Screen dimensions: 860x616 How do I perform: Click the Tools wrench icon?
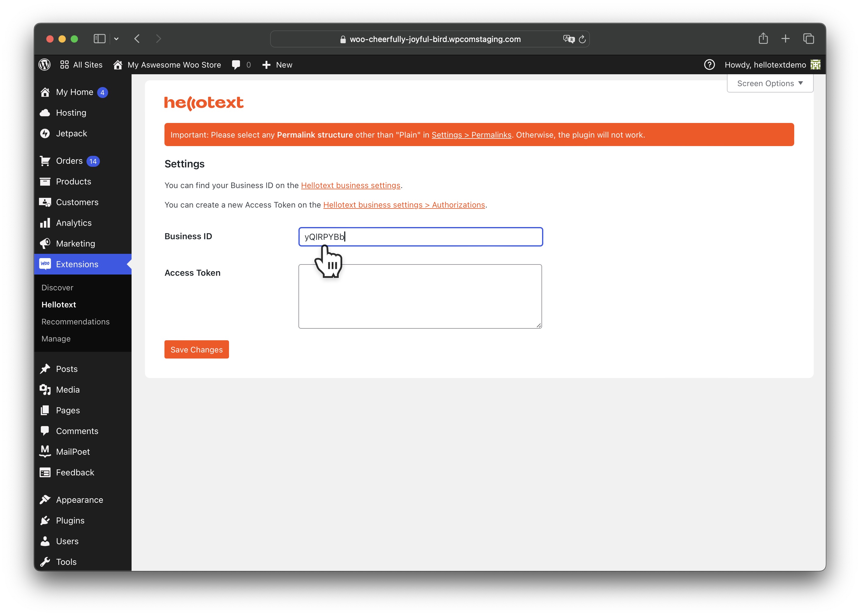click(x=45, y=562)
